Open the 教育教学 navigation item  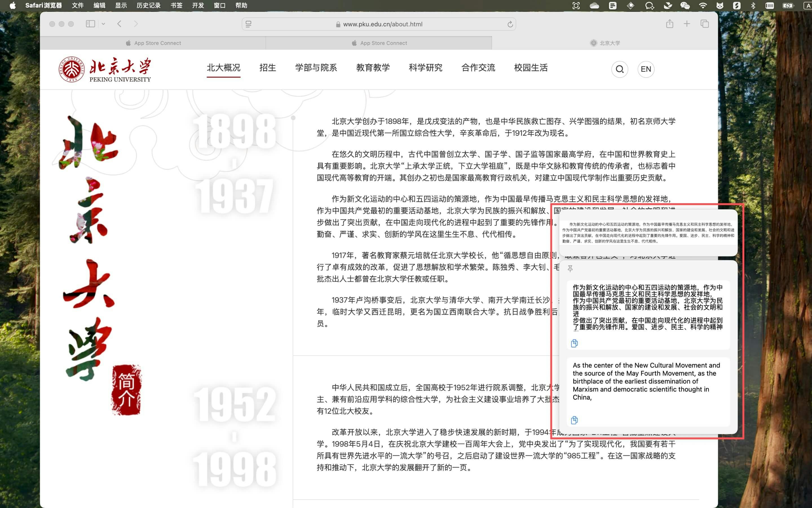tap(373, 67)
